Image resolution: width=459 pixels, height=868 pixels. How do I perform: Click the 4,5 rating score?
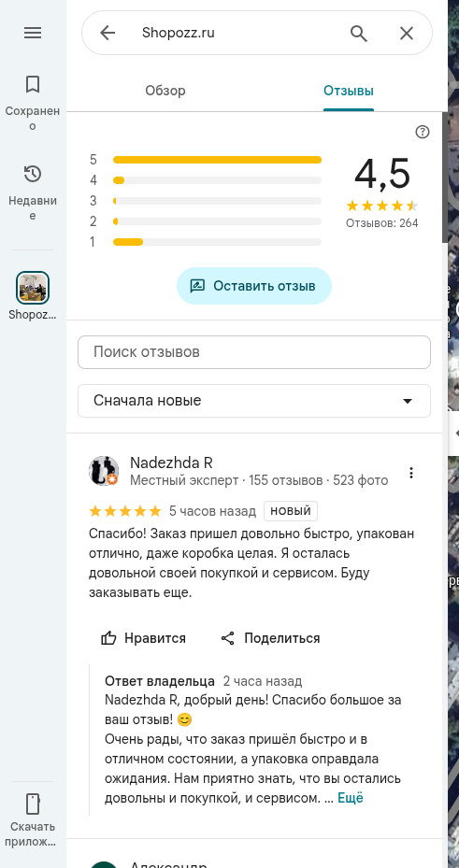[x=382, y=174]
